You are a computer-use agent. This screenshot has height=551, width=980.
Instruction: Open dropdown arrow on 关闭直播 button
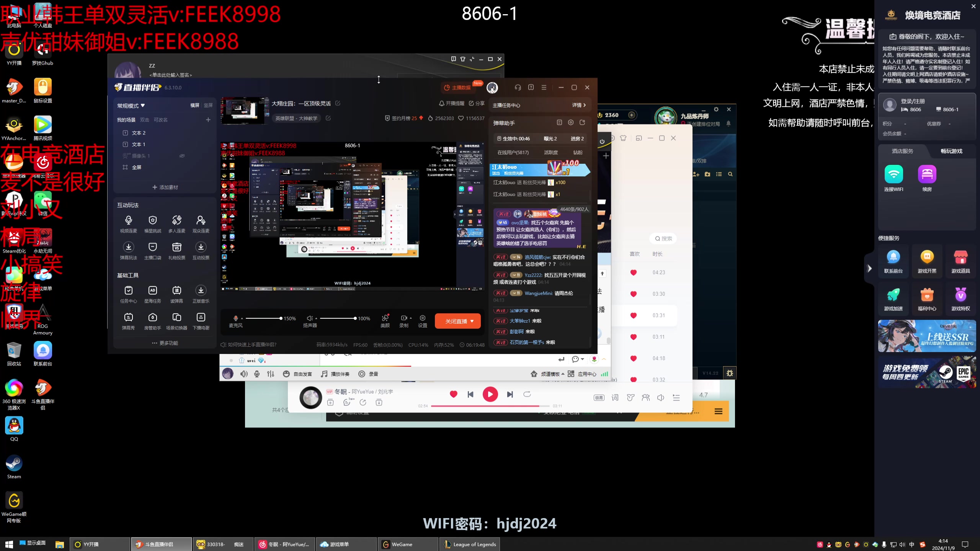coord(472,321)
